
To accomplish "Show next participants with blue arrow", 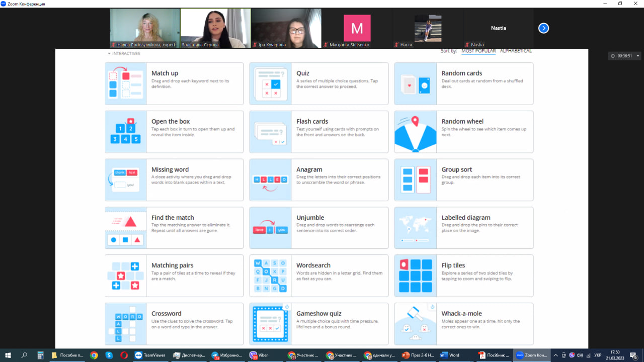I will [x=543, y=28].
